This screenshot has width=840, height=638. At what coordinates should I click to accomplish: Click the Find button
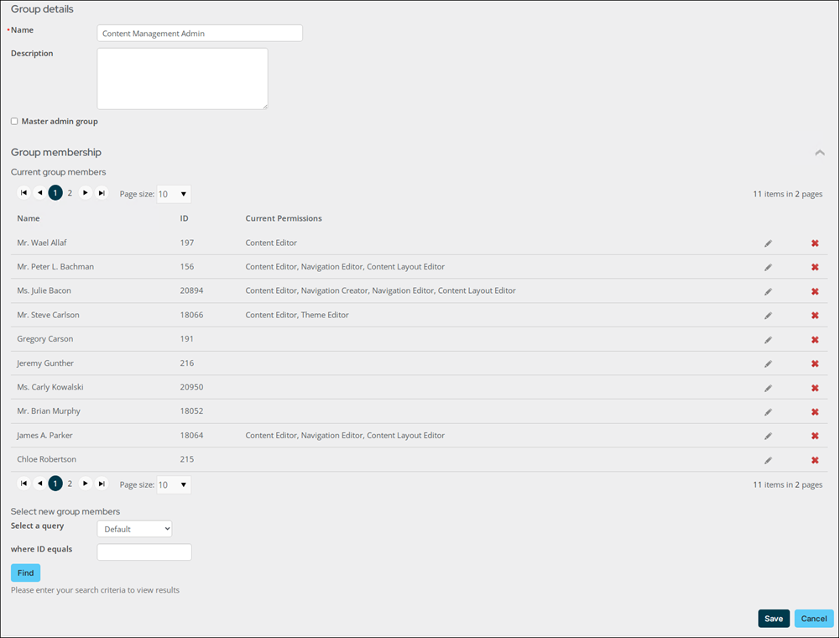coord(26,573)
